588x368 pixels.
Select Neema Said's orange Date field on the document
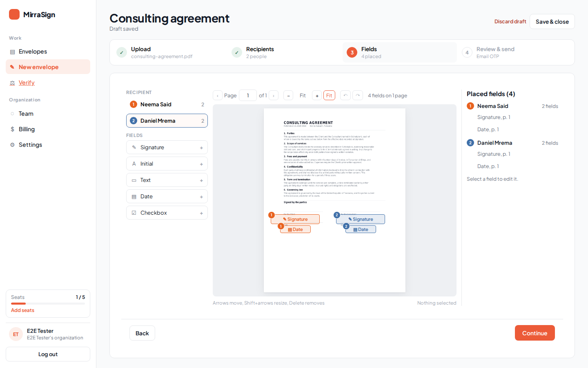[x=295, y=229]
